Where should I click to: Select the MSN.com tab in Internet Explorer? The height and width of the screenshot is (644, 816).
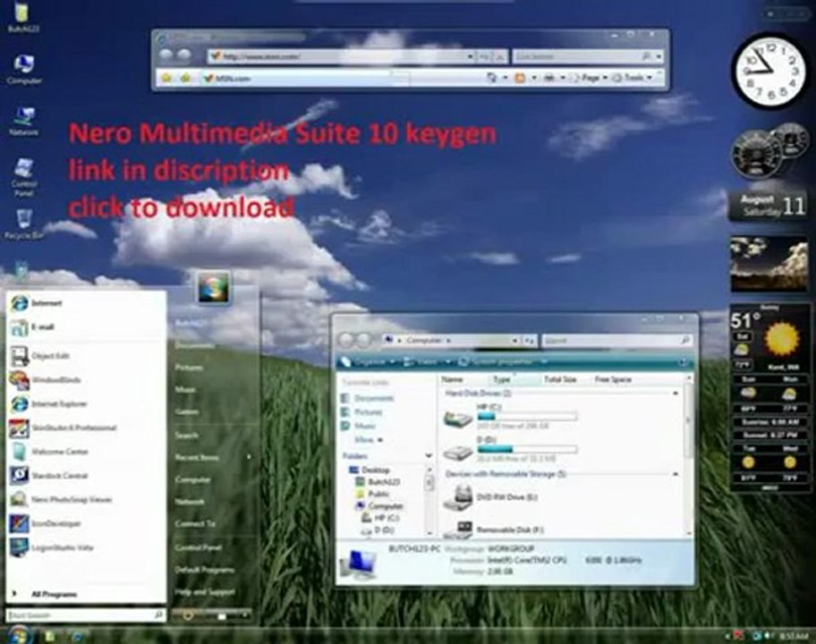pyautogui.click(x=297, y=78)
